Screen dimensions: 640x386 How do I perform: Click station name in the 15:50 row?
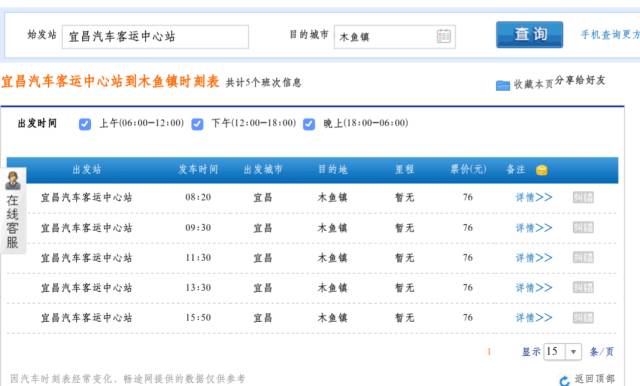[x=87, y=318]
